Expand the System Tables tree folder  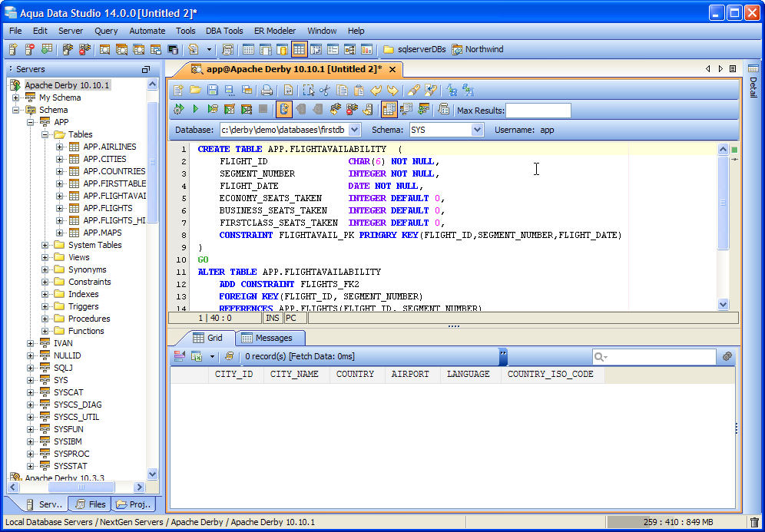coord(45,245)
